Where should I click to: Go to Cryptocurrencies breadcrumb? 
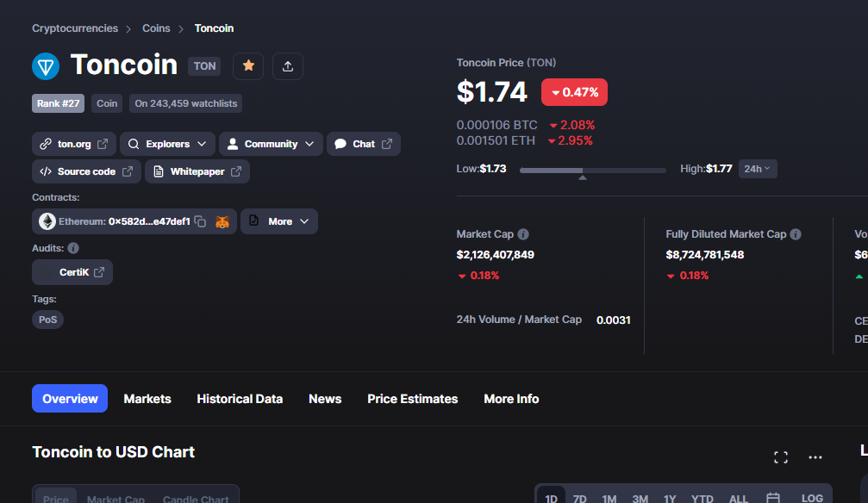[75, 28]
